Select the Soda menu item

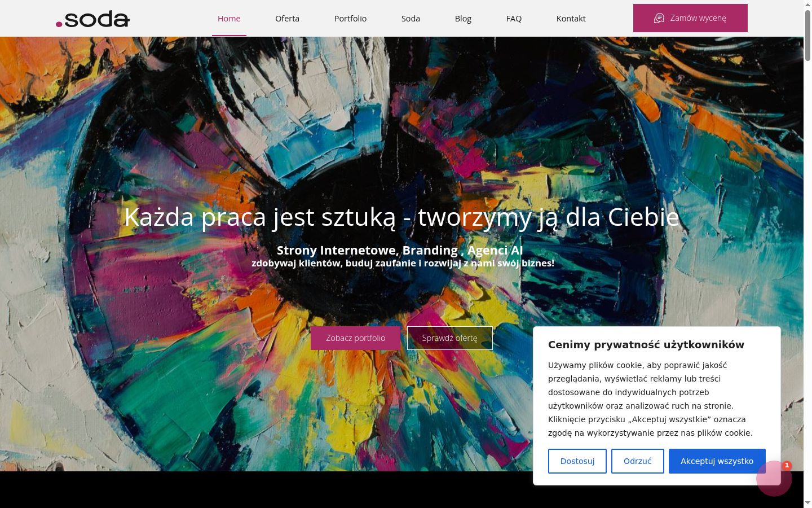411,19
